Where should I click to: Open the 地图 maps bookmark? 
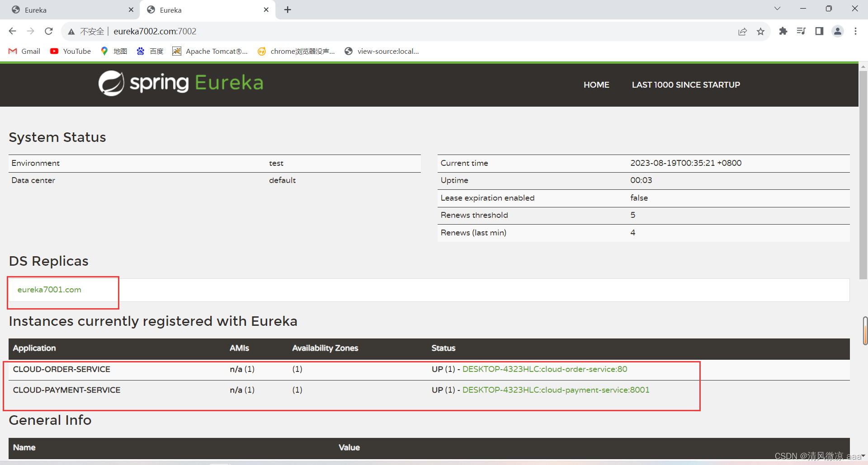click(114, 51)
